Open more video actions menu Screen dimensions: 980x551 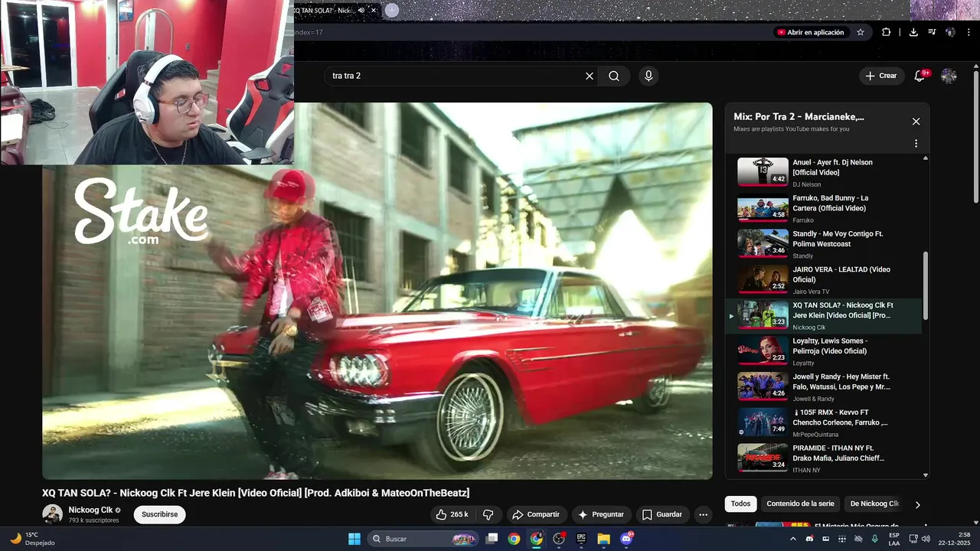(703, 514)
